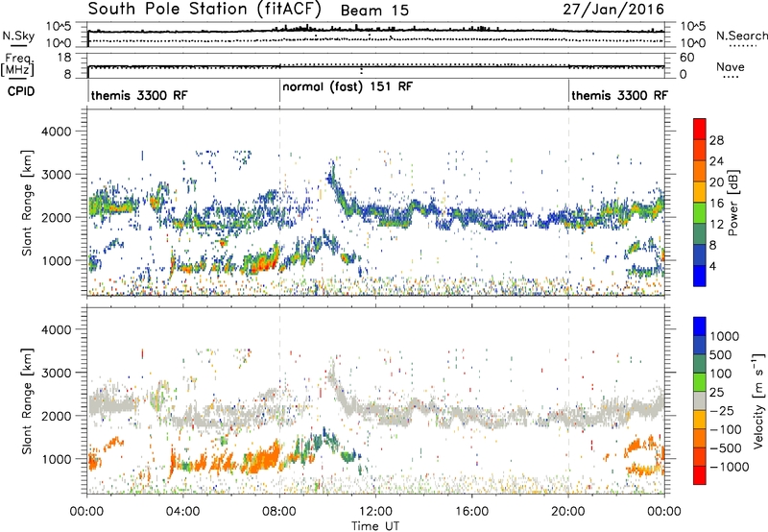Click the "N.Sky" legend label
Screen dimensions: 768x532
pos(18,36)
